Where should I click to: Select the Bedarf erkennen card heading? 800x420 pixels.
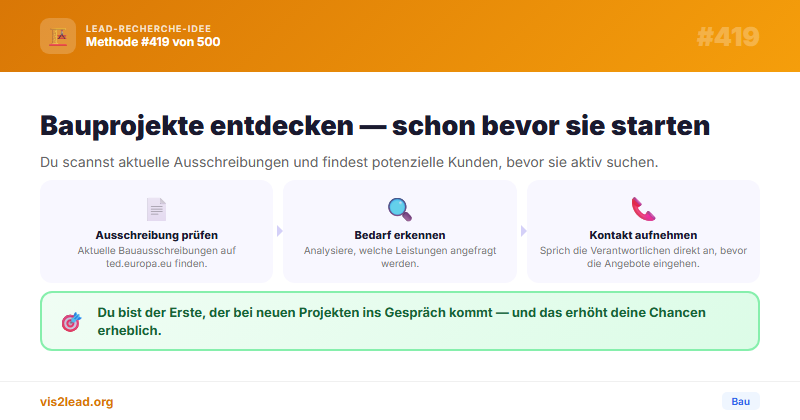pyautogui.click(x=399, y=235)
